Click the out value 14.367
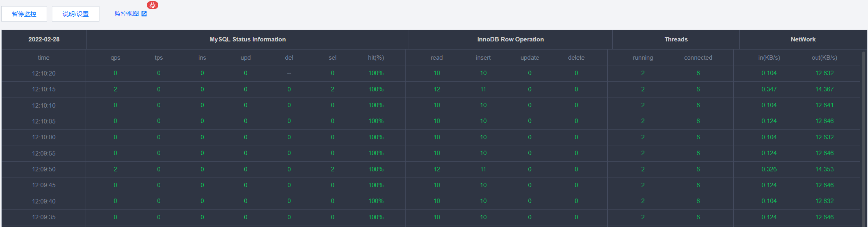The width and height of the screenshot is (868, 227). coord(824,89)
